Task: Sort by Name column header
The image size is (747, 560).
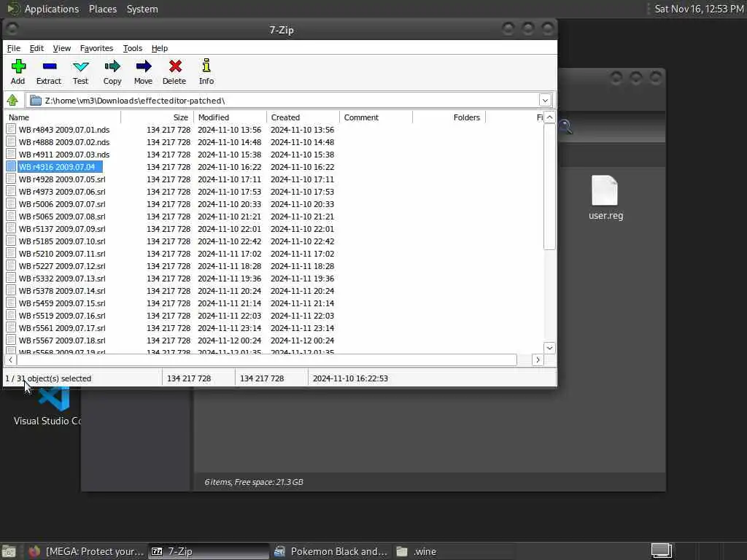Action: (63, 117)
